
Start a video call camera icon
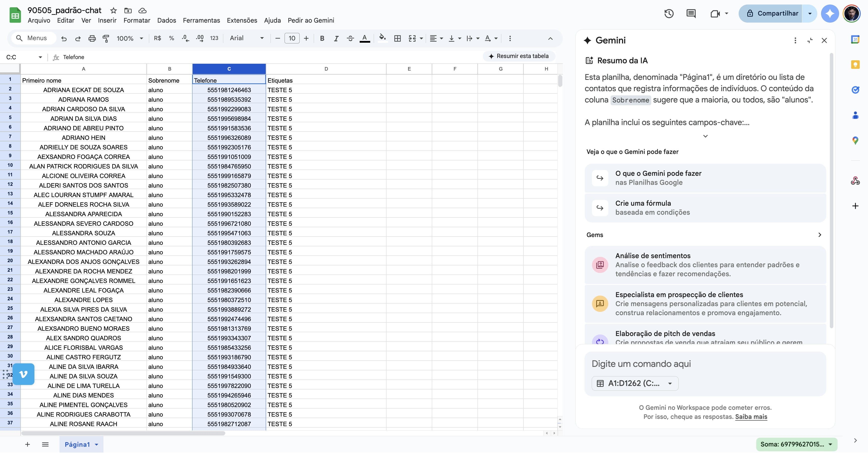click(x=715, y=14)
